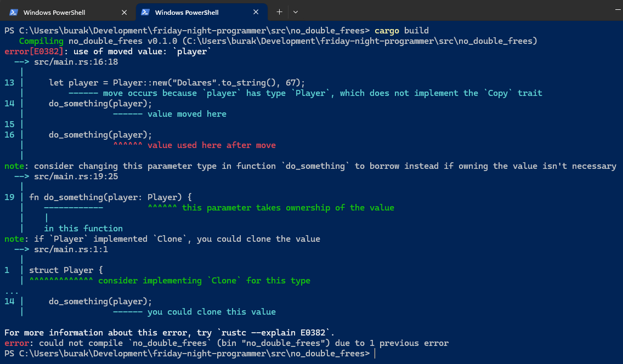Close the first Windows PowerShell tab
The width and height of the screenshot is (623, 364).
pyautogui.click(x=124, y=12)
